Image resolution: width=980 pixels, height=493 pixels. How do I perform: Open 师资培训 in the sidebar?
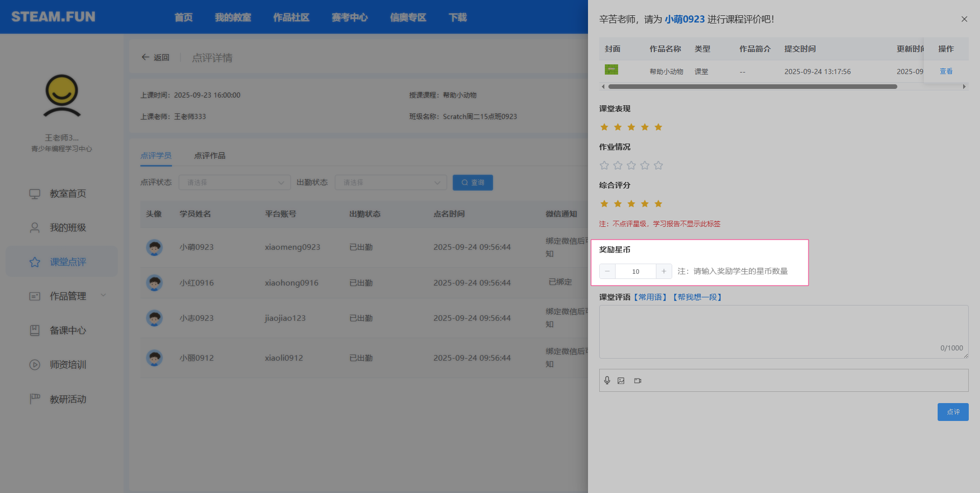click(67, 365)
